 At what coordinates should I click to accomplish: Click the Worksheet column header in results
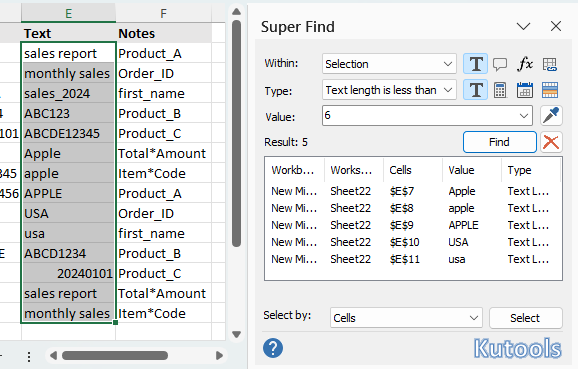[x=354, y=170]
